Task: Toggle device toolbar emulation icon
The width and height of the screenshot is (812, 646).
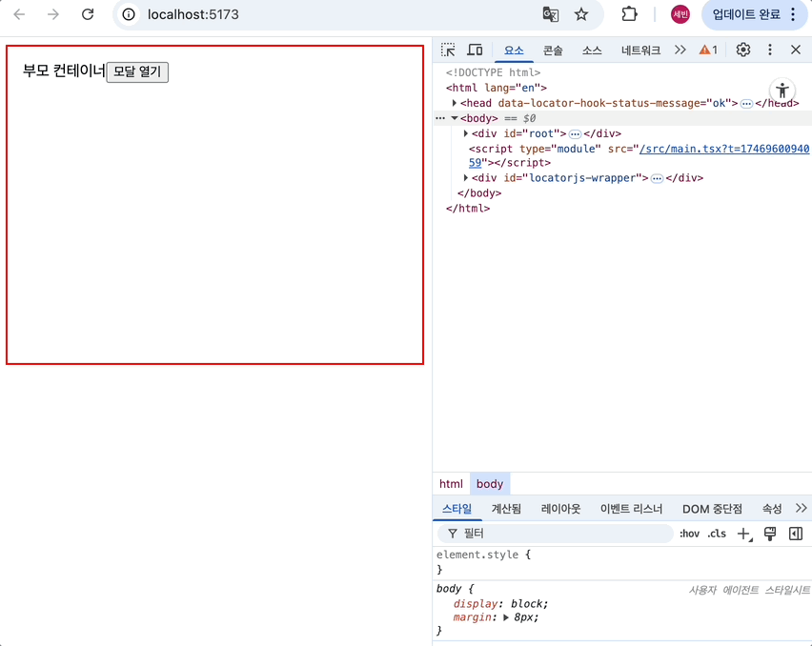Action: (475, 50)
